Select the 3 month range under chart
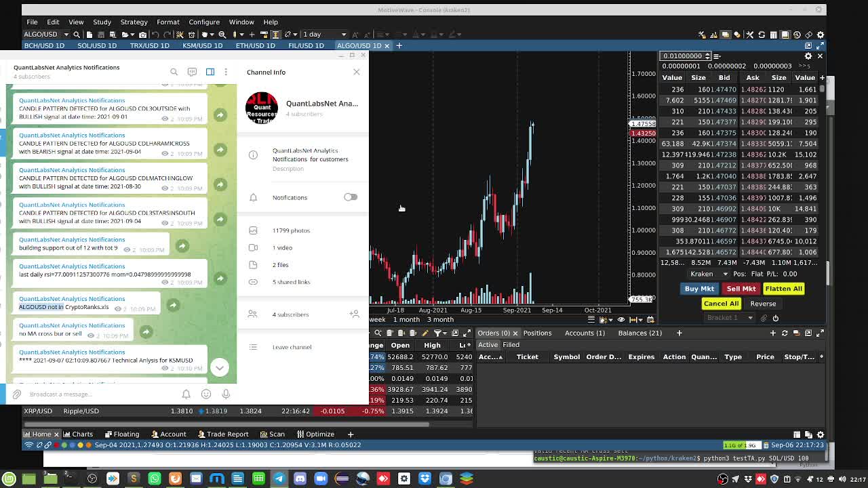The height and width of the screenshot is (488, 868). tap(440, 320)
